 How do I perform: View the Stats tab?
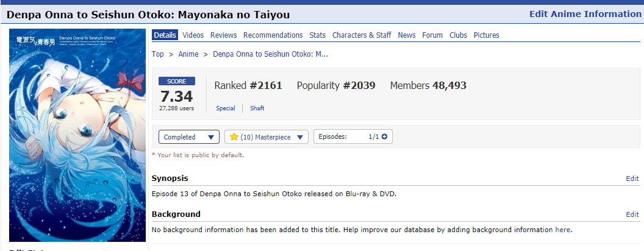coord(317,35)
